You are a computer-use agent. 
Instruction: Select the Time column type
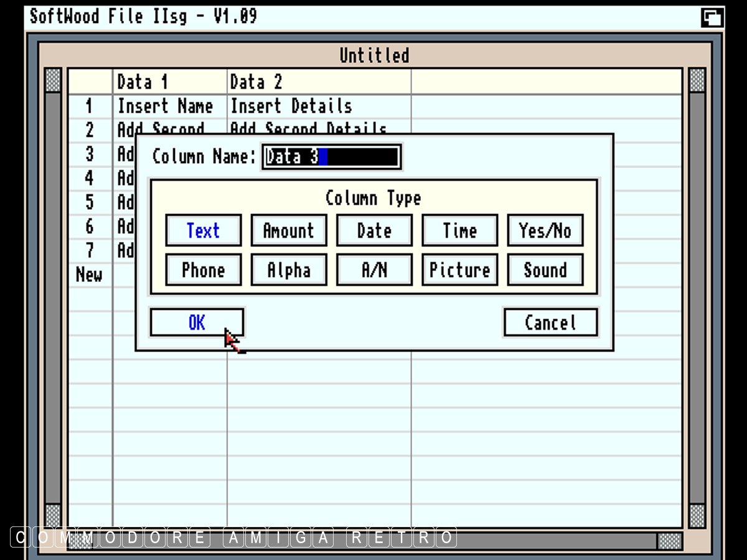pos(459,231)
